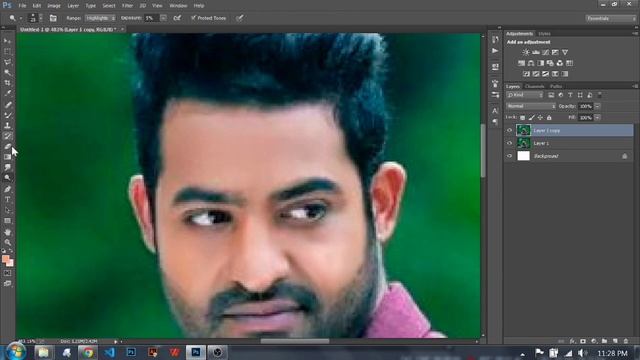Select the History Brush tool

point(7,136)
